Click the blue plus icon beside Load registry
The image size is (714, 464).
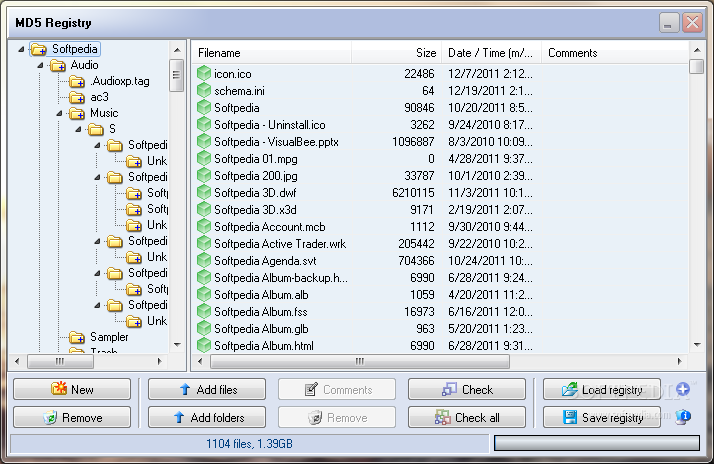tap(683, 389)
